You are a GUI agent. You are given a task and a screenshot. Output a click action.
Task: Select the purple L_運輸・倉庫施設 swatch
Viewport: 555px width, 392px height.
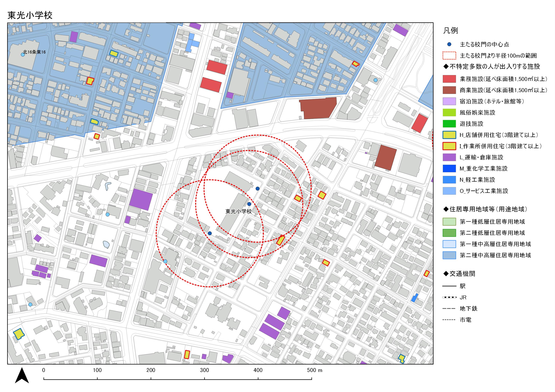click(449, 157)
